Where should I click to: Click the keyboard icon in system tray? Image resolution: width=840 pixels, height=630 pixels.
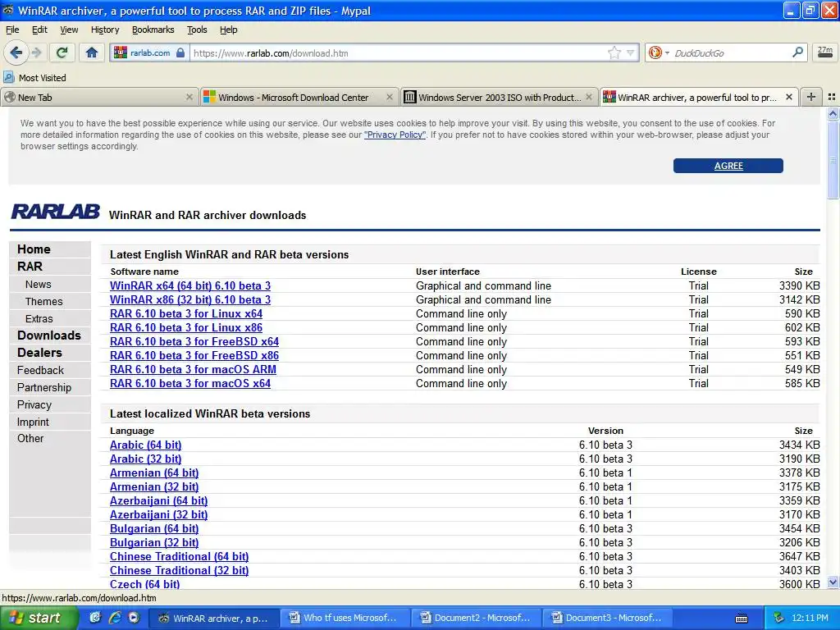(742, 619)
